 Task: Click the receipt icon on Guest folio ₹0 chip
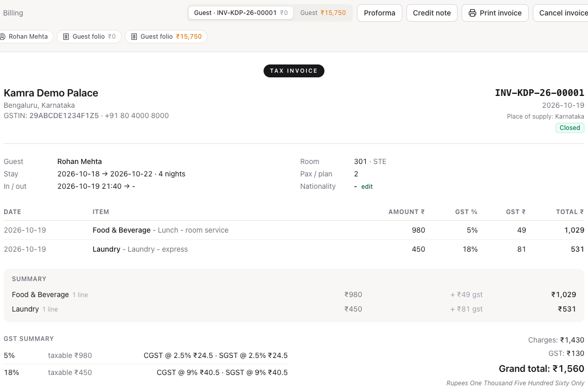click(x=66, y=37)
